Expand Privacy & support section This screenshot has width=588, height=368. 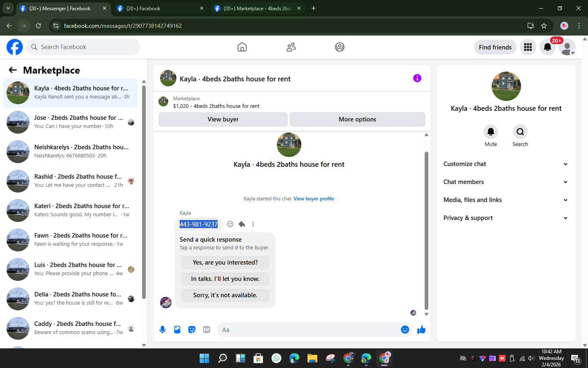[x=506, y=218]
